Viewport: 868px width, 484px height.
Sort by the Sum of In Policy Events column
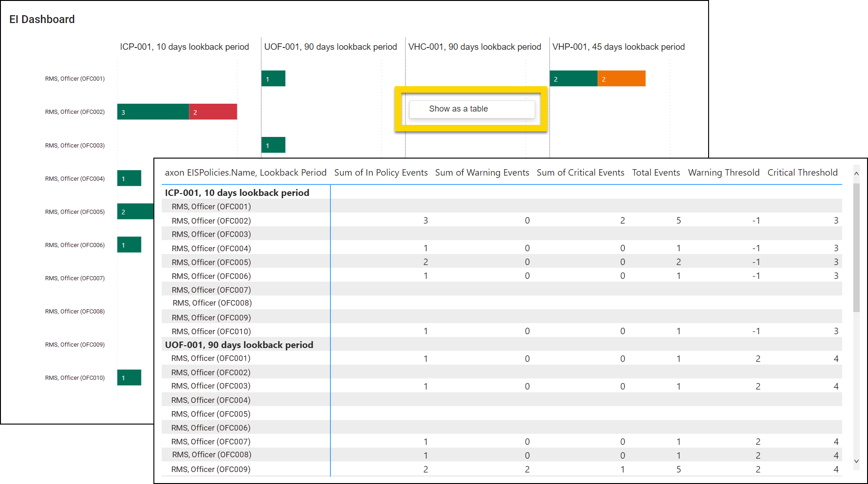pyautogui.click(x=381, y=172)
